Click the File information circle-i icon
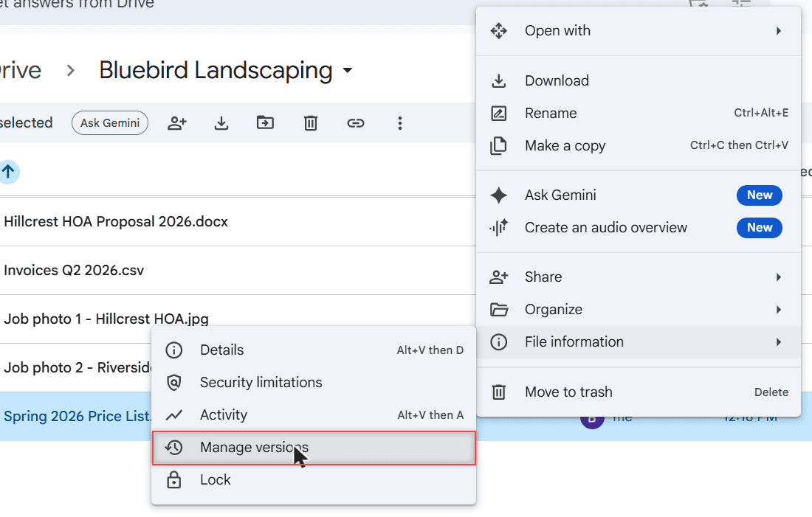The height and width of the screenshot is (517, 812). (x=499, y=342)
